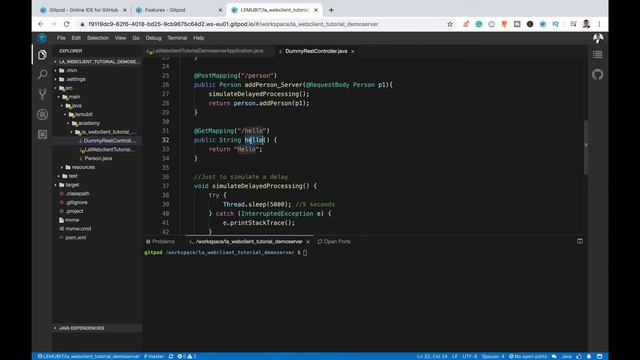Open the Selection menu
Image resolution: width=640 pixels, height=360 pixels.
[98, 38]
